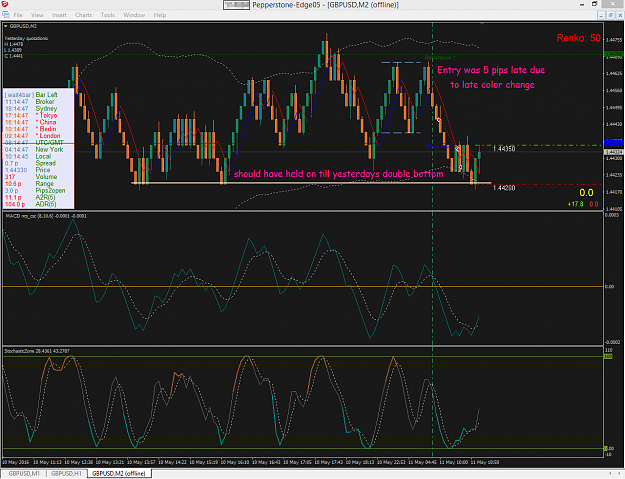Click the A2R(5) row

(x=30, y=197)
